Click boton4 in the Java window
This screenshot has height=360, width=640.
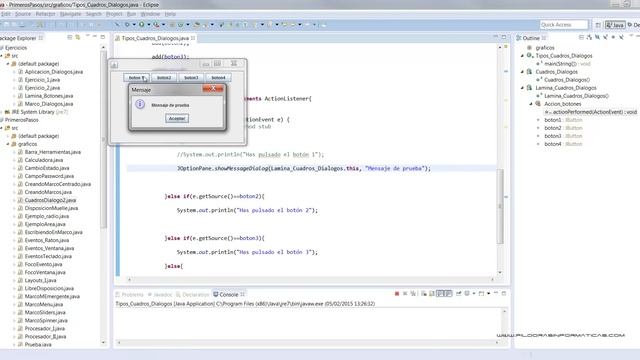(x=218, y=78)
